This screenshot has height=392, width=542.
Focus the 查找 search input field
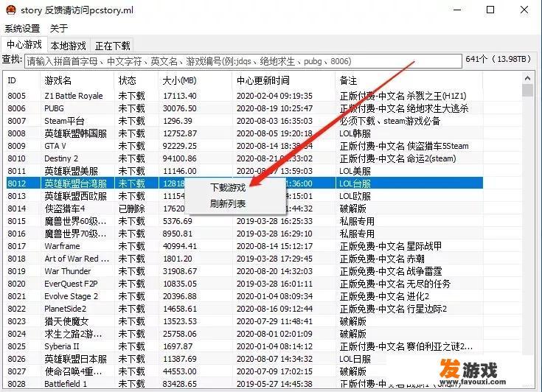[x=243, y=61]
